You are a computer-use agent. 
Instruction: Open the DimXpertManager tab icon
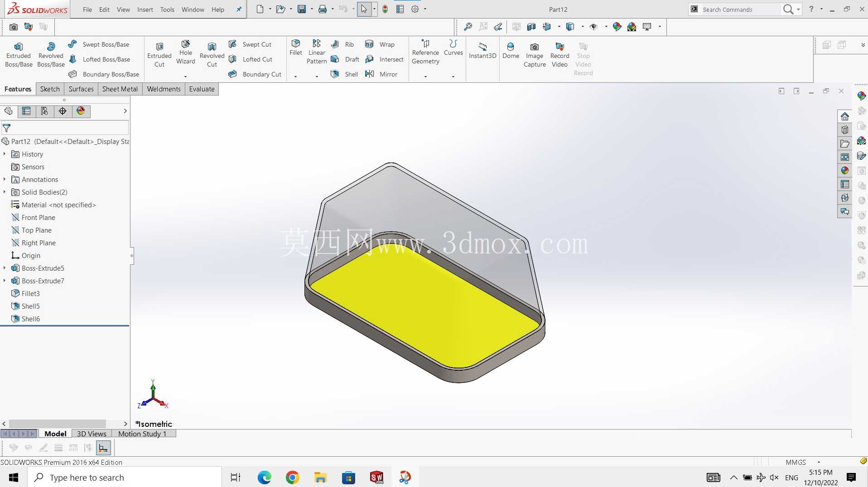coord(63,111)
